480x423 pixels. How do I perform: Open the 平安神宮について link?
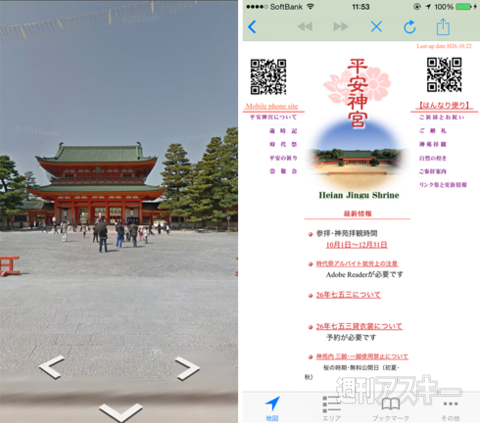[x=273, y=117]
